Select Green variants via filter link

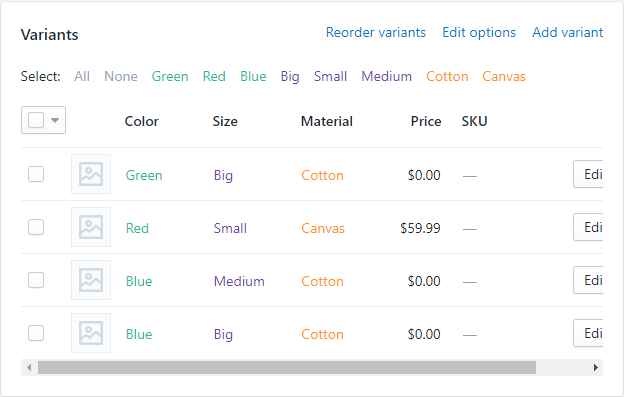[x=170, y=76]
